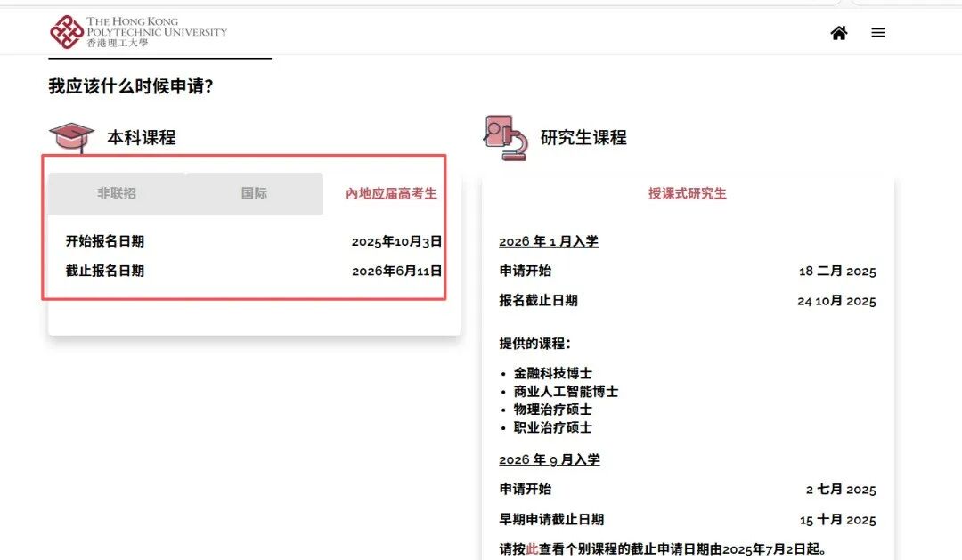Viewport: 962px width, 560px height.
Task: Click the 2026年1月入学 heading
Action: (x=548, y=241)
